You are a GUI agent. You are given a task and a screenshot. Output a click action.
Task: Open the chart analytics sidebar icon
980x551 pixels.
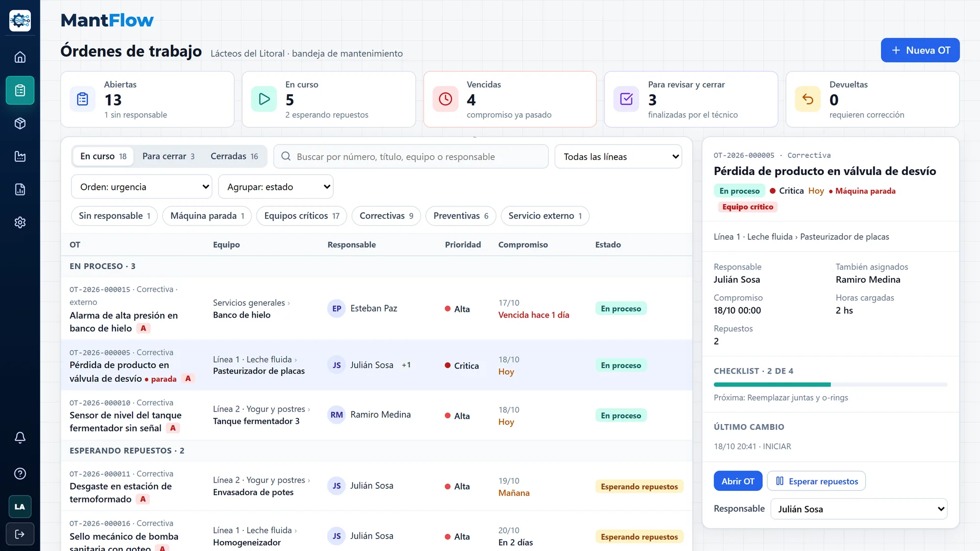[20, 156]
